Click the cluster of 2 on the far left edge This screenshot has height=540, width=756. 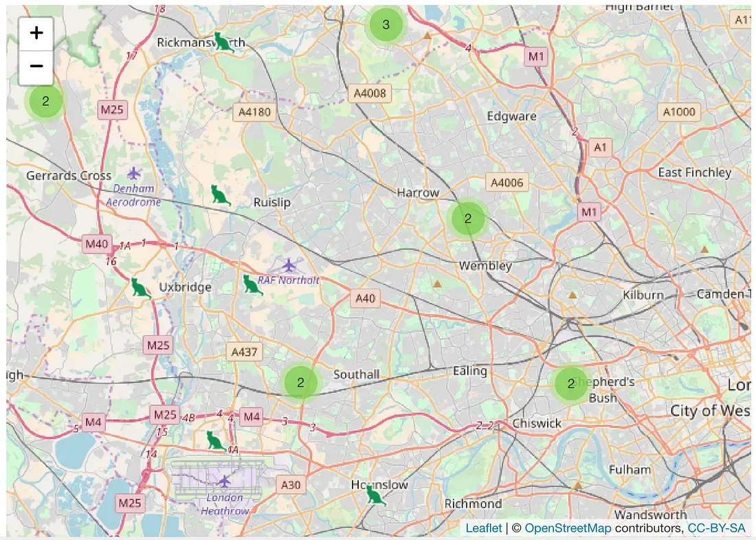44,100
